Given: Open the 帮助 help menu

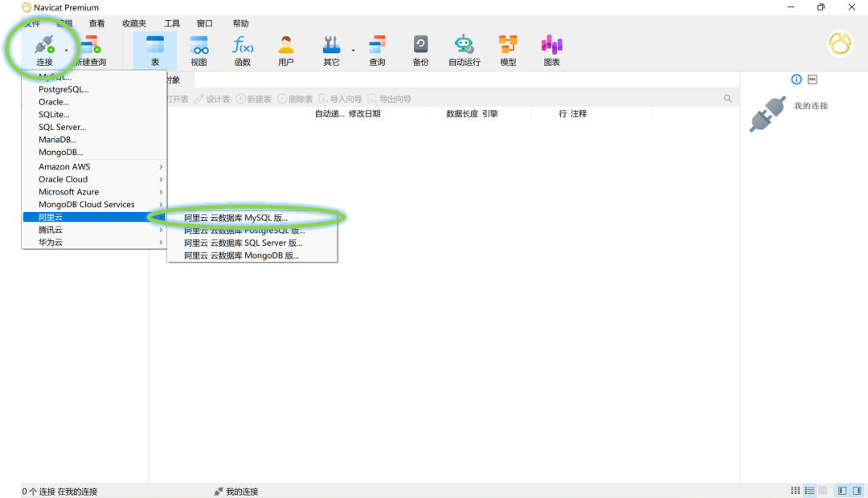Looking at the screenshot, I should pos(240,23).
